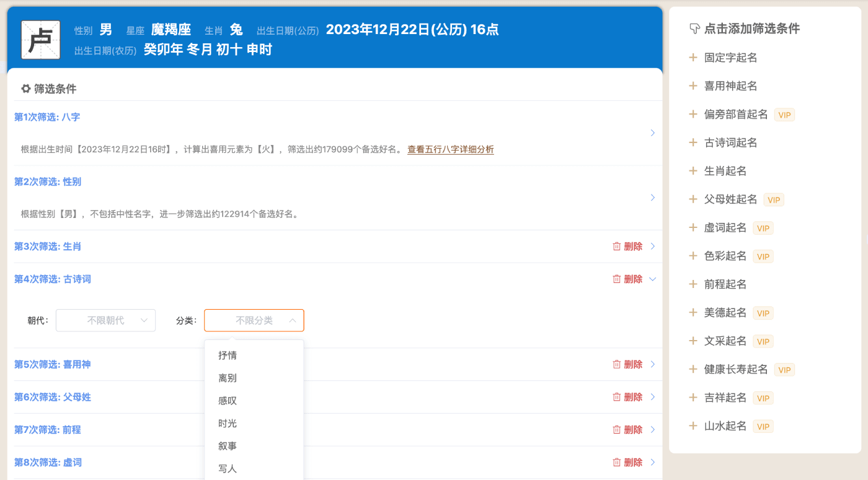The width and height of the screenshot is (868, 480).
Task: Click 删除 text on 前程 filter row
Action: [x=633, y=430]
